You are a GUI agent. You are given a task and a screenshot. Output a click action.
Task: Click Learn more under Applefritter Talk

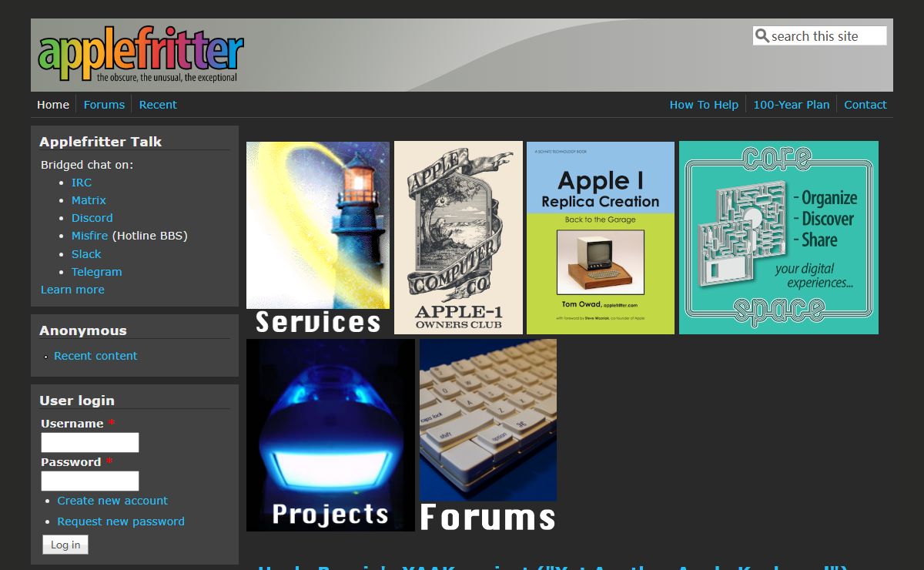tap(72, 290)
